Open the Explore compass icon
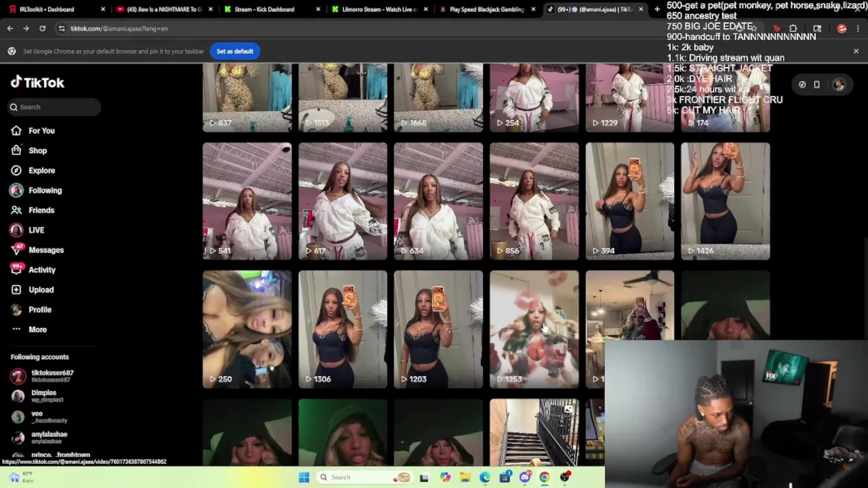The width and height of the screenshot is (868, 488). click(x=16, y=170)
